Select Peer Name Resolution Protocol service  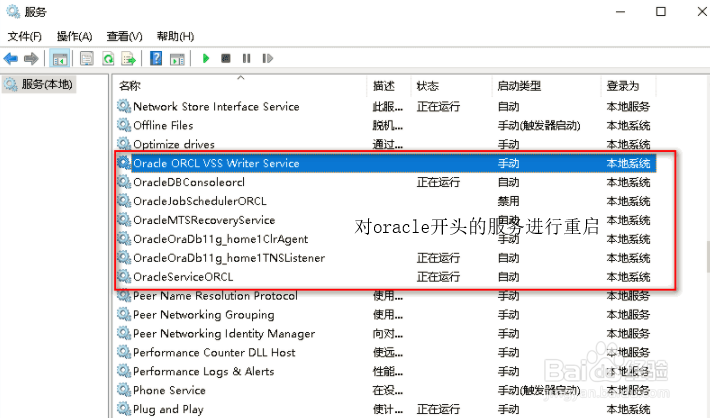pyautogui.click(x=385, y=296)
